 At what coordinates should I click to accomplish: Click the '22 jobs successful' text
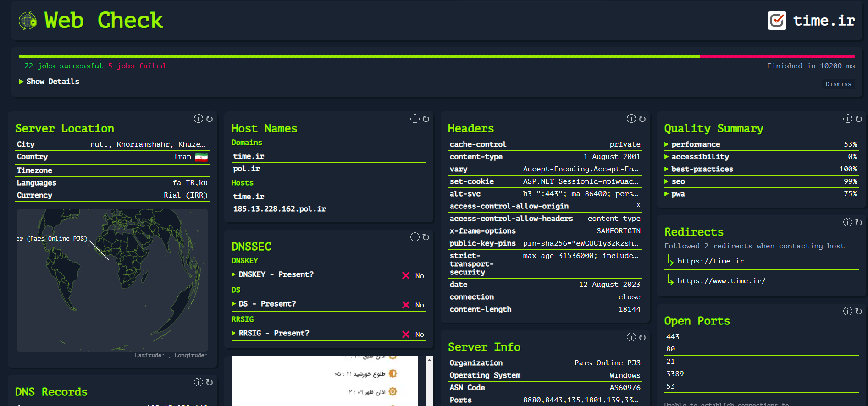click(63, 66)
